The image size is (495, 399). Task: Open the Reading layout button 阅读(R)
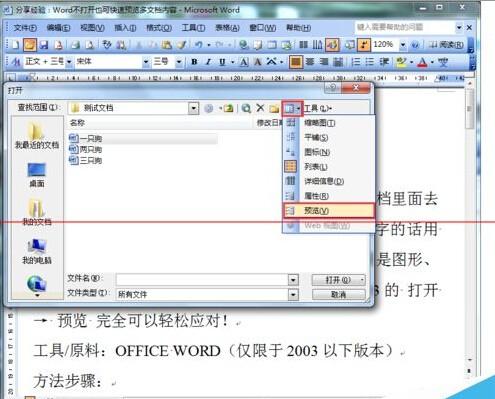click(x=446, y=45)
